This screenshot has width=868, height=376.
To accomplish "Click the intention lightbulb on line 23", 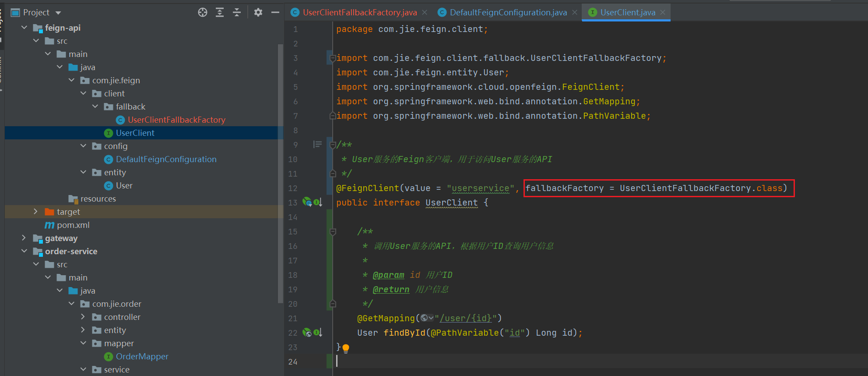I will [346, 348].
